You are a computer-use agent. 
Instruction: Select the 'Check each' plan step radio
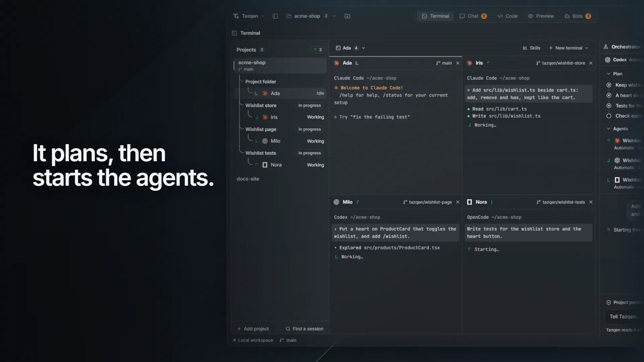[609, 116]
